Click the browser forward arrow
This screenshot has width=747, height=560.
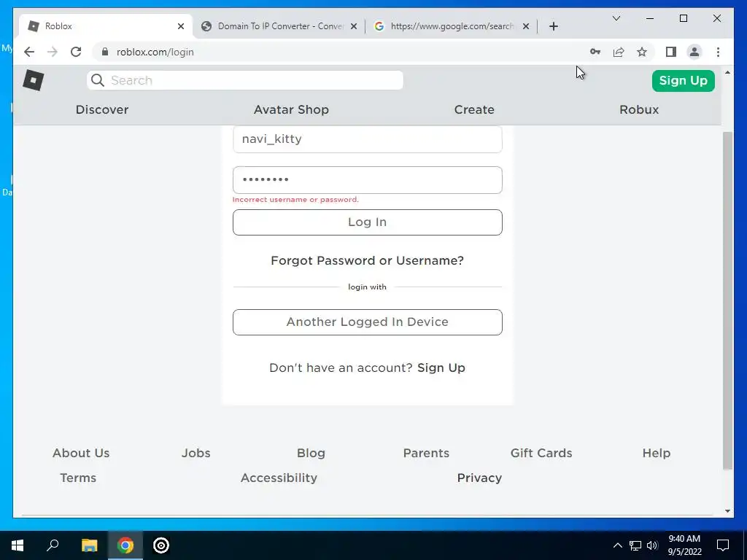click(53, 52)
